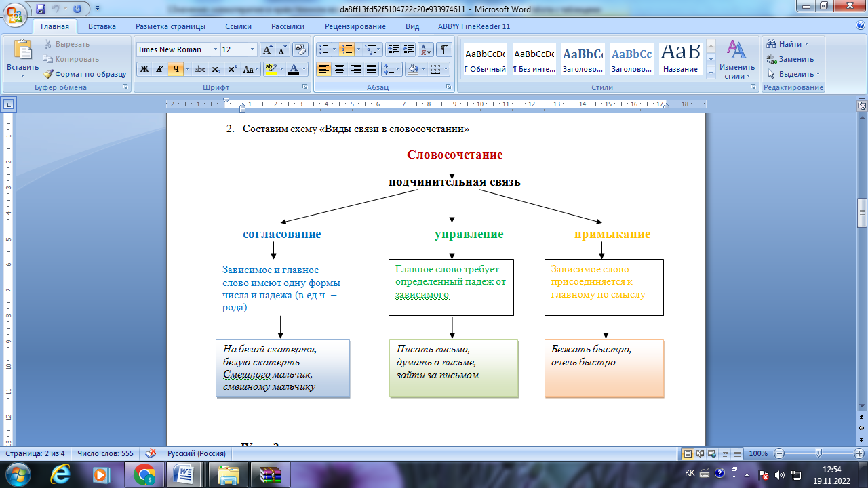Image resolution: width=868 pixels, height=488 pixels.
Task: Open the font size dropdown arrow
Action: [253, 49]
